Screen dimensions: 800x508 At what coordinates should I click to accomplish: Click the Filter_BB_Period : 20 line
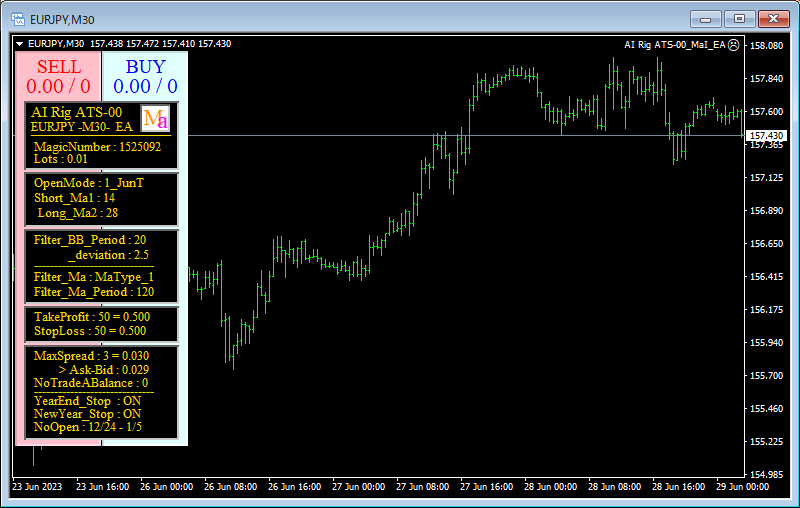pyautogui.click(x=90, y=240)
